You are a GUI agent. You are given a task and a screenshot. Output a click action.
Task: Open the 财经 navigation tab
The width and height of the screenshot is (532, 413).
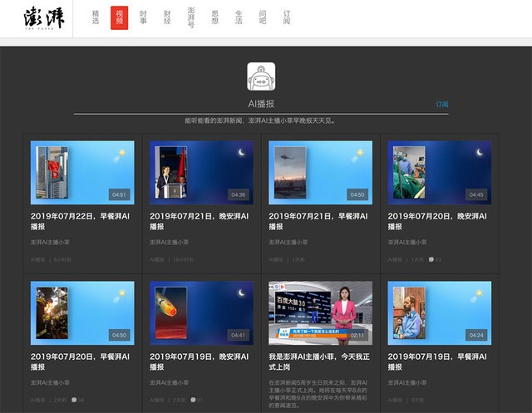(x=167, y=17)
